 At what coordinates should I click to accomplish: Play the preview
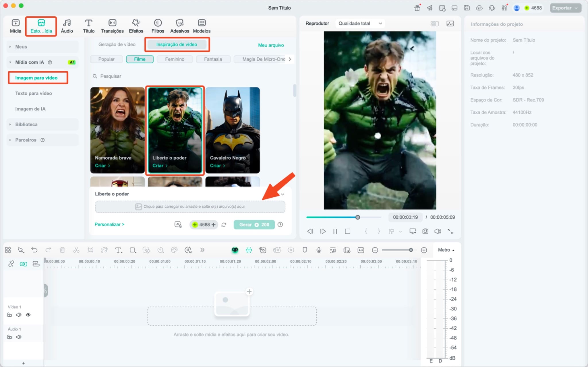tap(323, 231)
